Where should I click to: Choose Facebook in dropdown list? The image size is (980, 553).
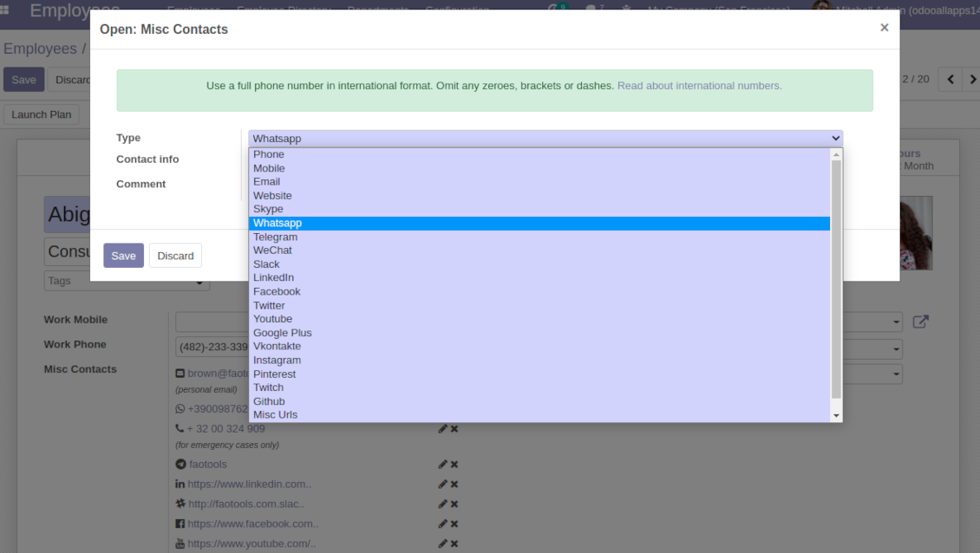[539, 292]
